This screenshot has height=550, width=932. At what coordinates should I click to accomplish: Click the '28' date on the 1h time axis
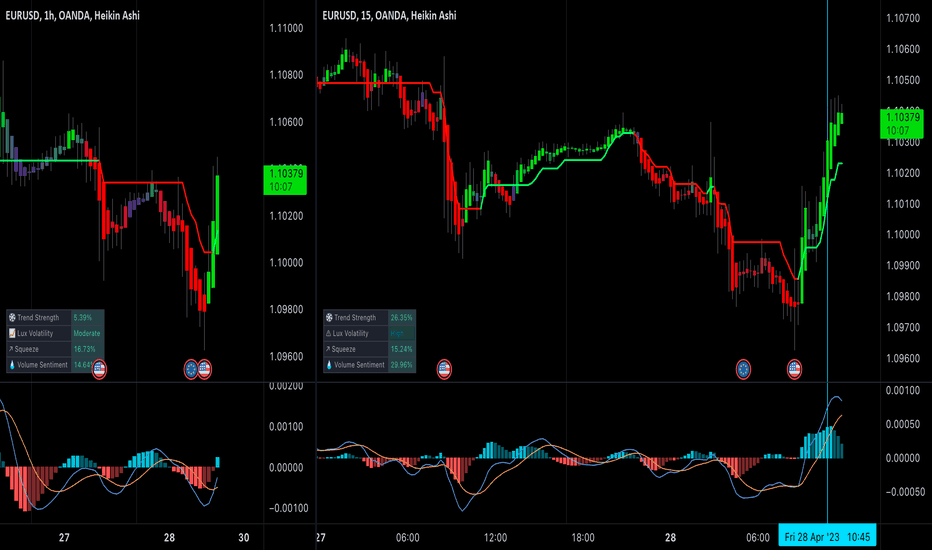(169, 538)
